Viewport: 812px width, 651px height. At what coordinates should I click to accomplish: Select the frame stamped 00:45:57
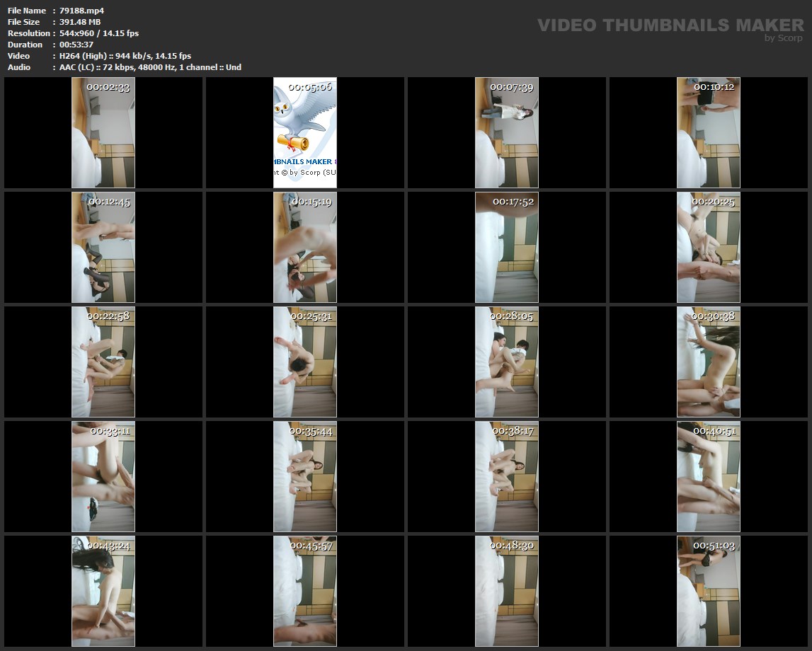tap(305, 591)
